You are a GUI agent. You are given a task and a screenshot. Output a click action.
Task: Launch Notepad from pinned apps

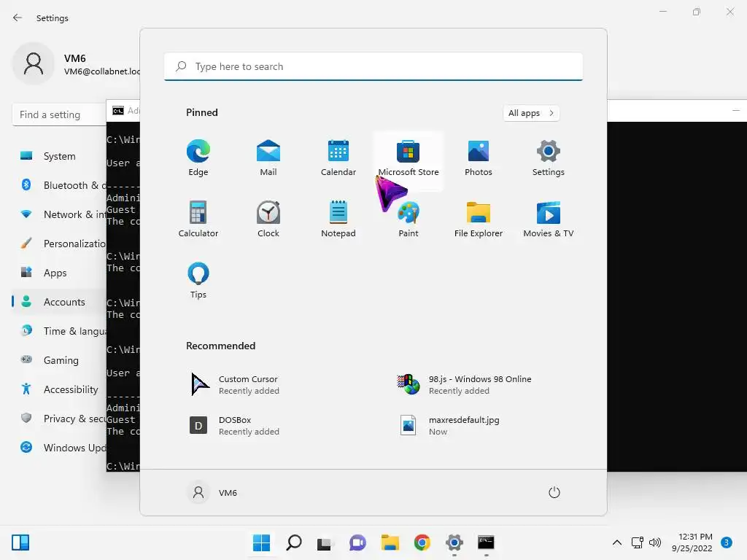point(338,219)
